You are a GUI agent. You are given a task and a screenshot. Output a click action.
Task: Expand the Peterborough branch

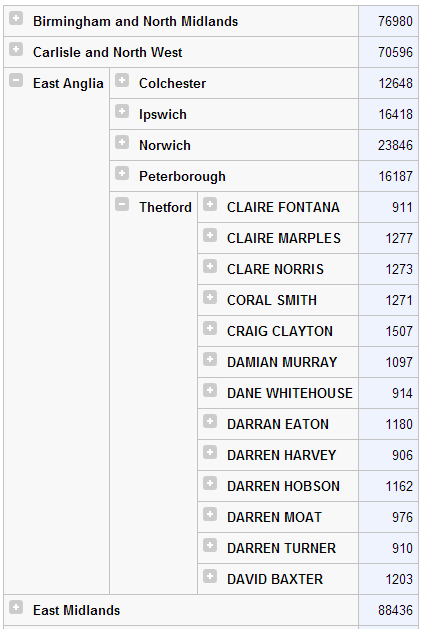[x=122, y=173]
